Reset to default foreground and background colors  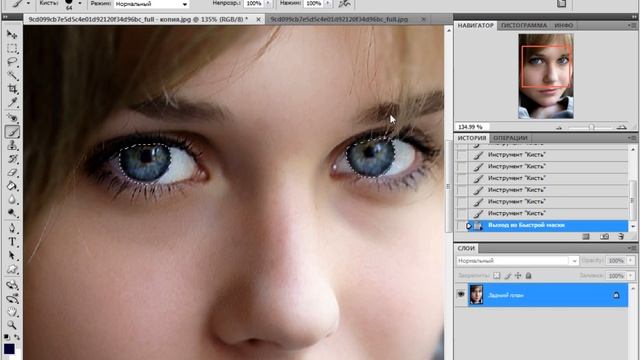pyautogui.click(x=7, y=337)
